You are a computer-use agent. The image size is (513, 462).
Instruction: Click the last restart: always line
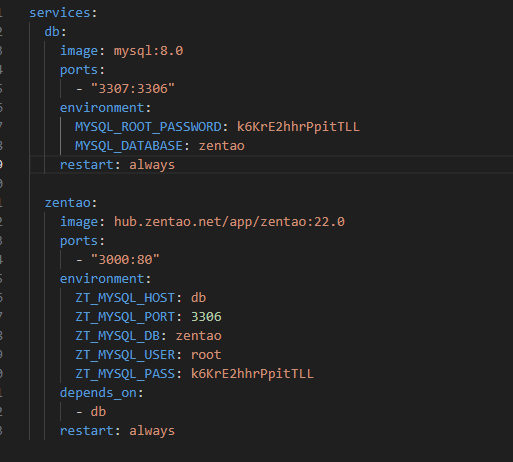[x=117, y=431]
